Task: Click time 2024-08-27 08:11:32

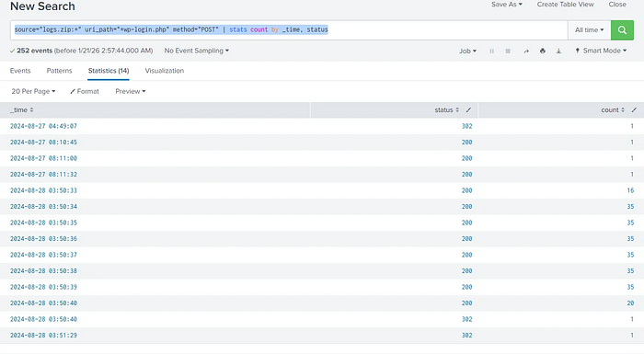Action: point(43,174)
